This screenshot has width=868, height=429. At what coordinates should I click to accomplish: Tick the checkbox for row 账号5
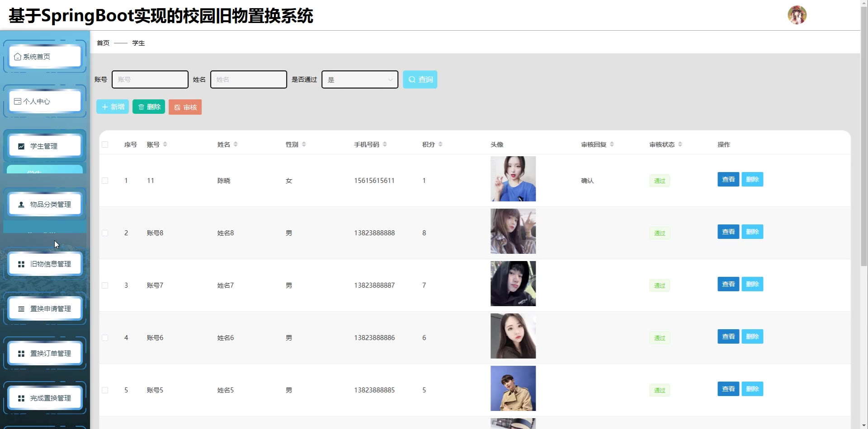[105, 390]
